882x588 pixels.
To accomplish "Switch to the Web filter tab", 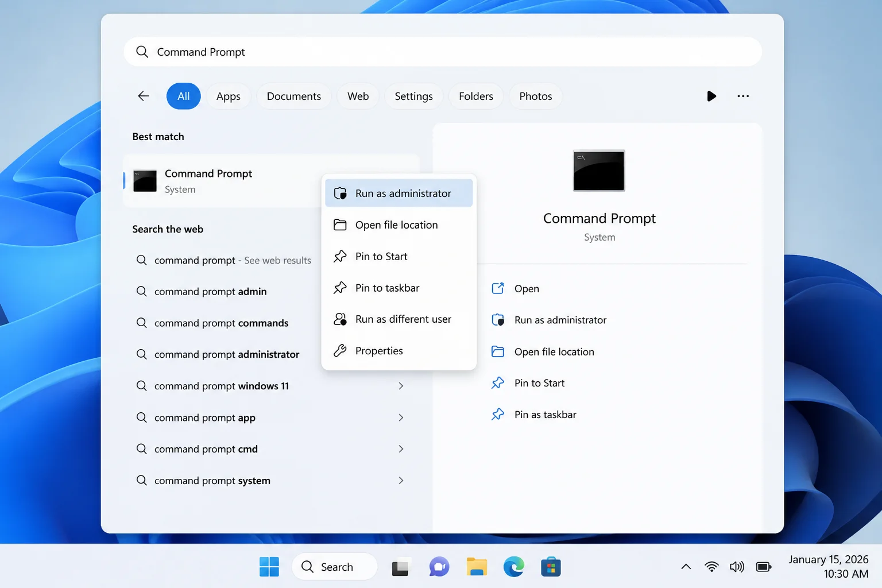I will [358, 96].
